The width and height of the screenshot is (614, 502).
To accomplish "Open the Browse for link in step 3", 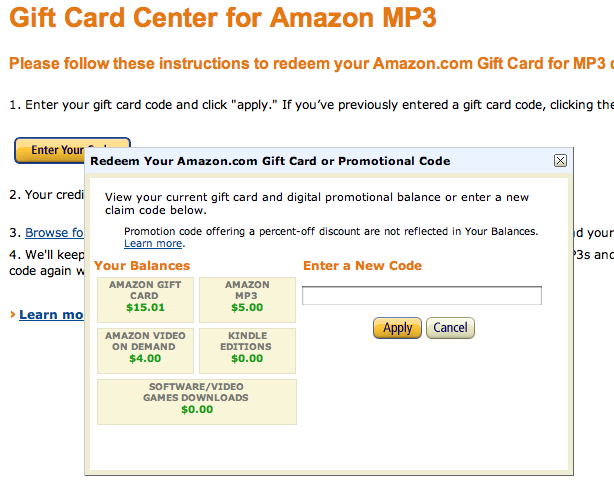I will coord(54,233).
